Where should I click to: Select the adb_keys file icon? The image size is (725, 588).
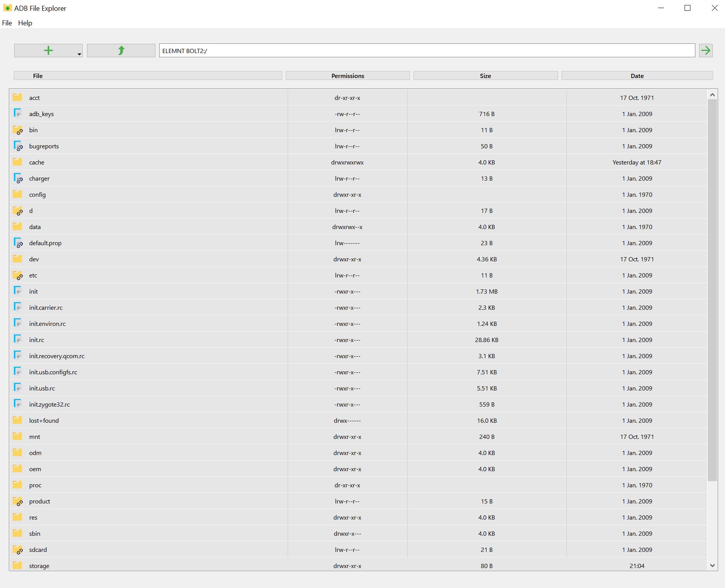(x=17, y=113)
